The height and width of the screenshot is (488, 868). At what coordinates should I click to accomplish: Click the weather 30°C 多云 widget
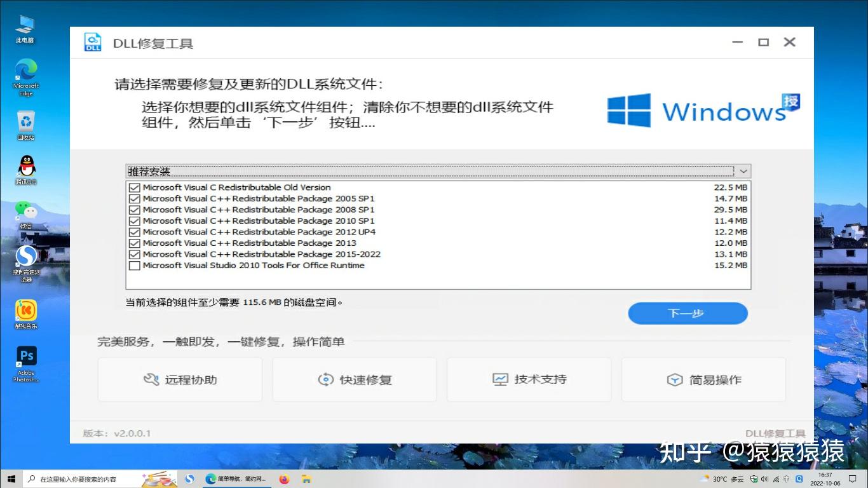(x=722, y=479)
